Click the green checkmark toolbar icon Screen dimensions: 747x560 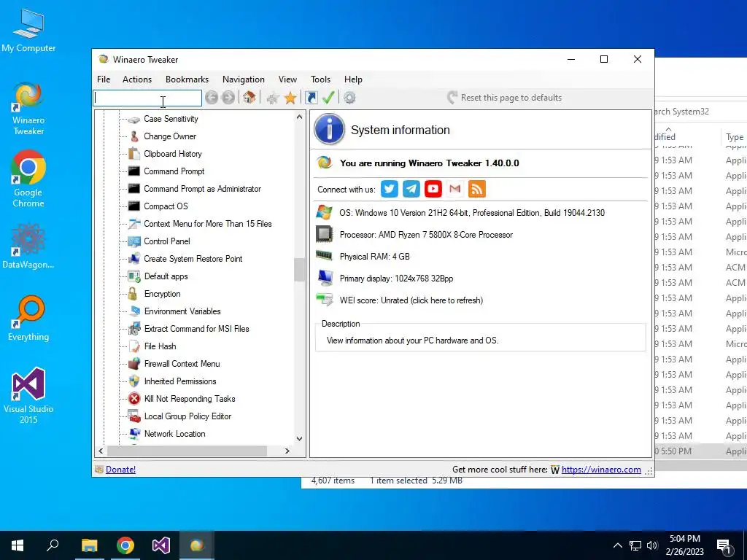[x=328, y=98]
